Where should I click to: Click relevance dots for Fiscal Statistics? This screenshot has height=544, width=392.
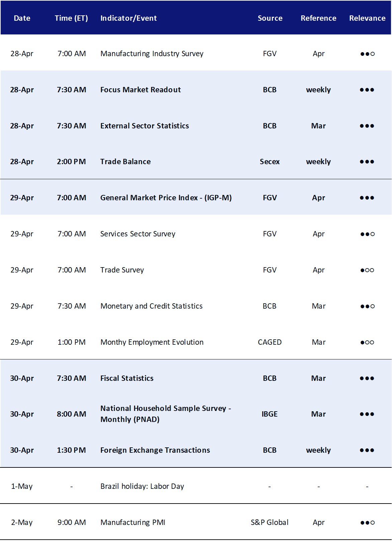[x=367, y=378]
